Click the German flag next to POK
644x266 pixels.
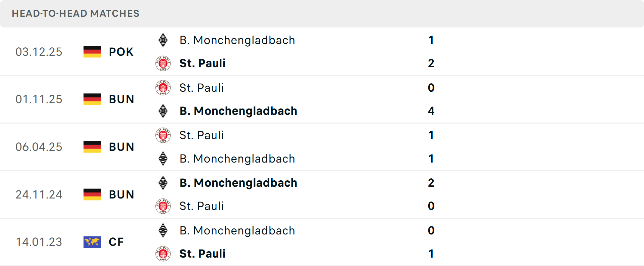(92, 52)
